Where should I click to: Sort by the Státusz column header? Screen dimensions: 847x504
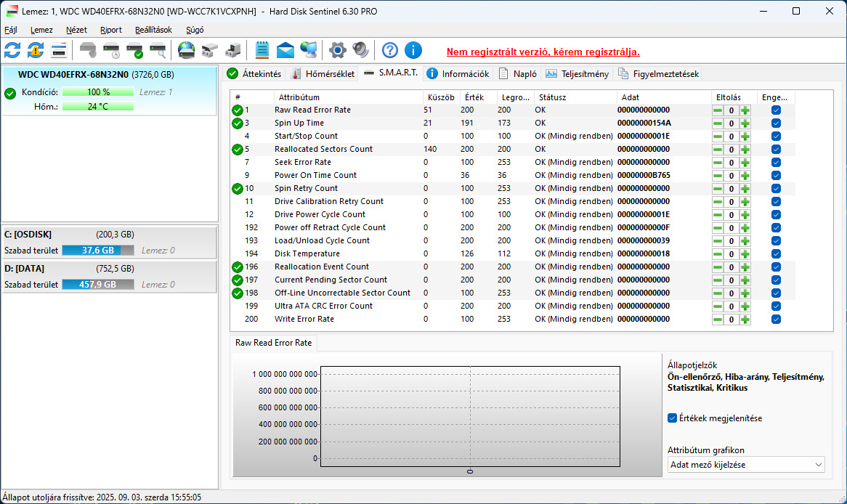pyautogui.click(x=575, y=97)
